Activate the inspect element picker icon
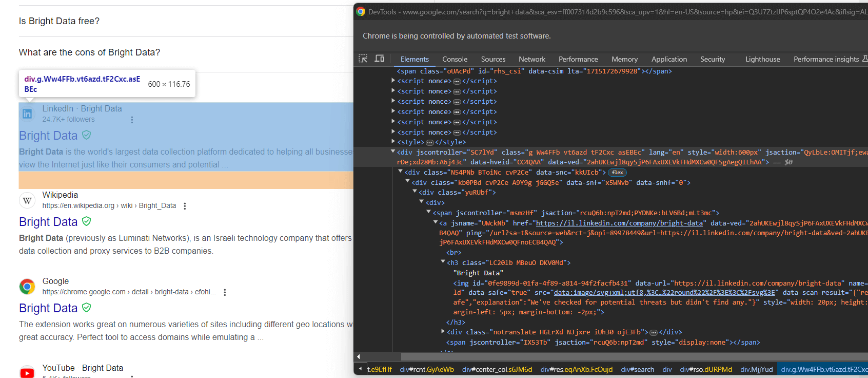868x378 pixels. 363,59
